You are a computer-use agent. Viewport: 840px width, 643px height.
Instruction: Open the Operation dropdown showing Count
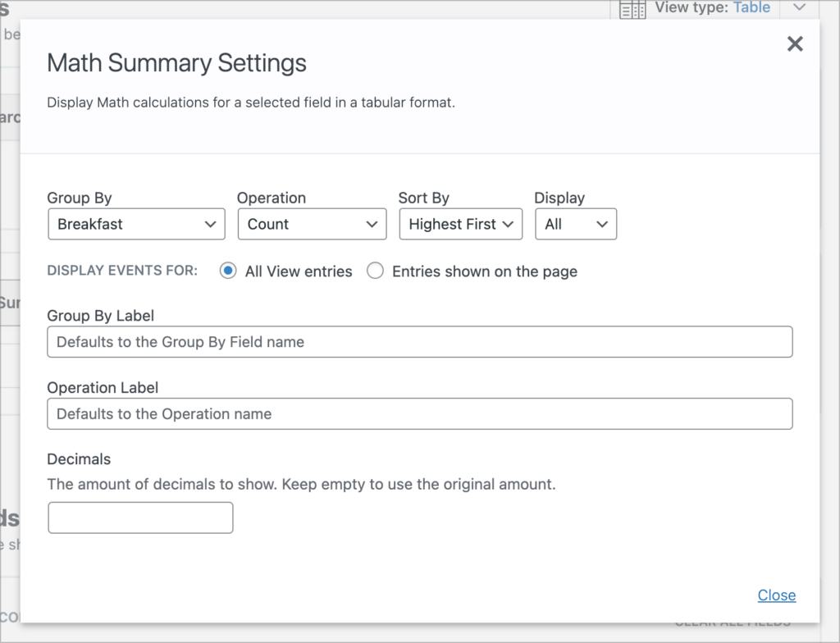[313, 224]
